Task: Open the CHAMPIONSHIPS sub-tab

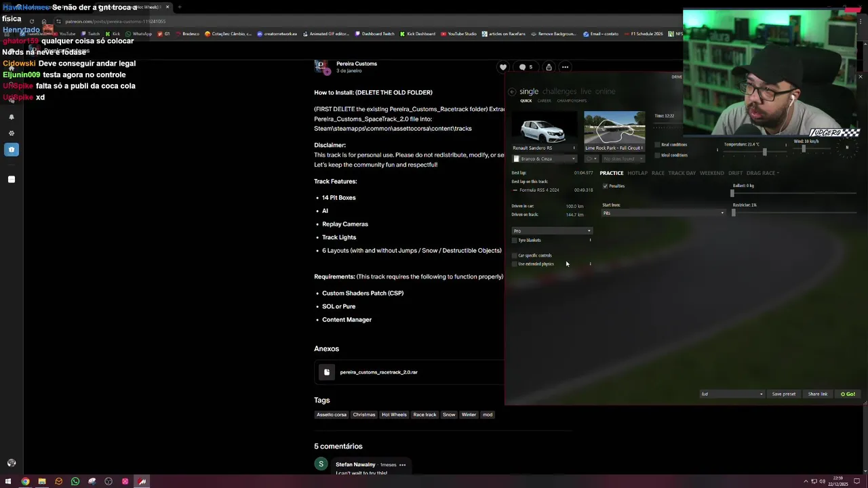Action: 572,101
